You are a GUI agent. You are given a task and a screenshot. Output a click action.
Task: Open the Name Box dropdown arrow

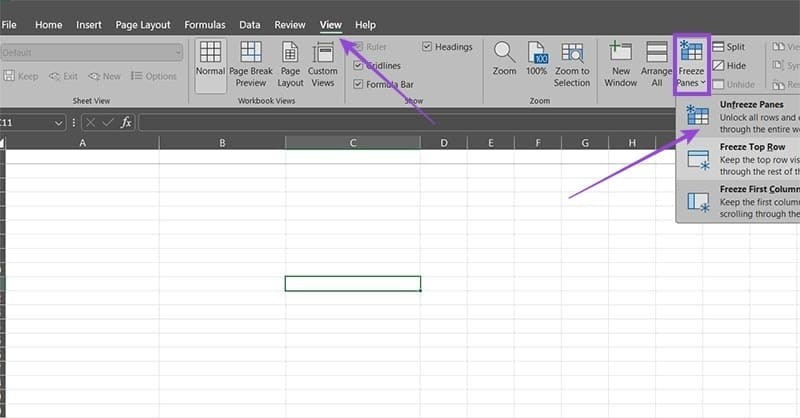point(59,122)
